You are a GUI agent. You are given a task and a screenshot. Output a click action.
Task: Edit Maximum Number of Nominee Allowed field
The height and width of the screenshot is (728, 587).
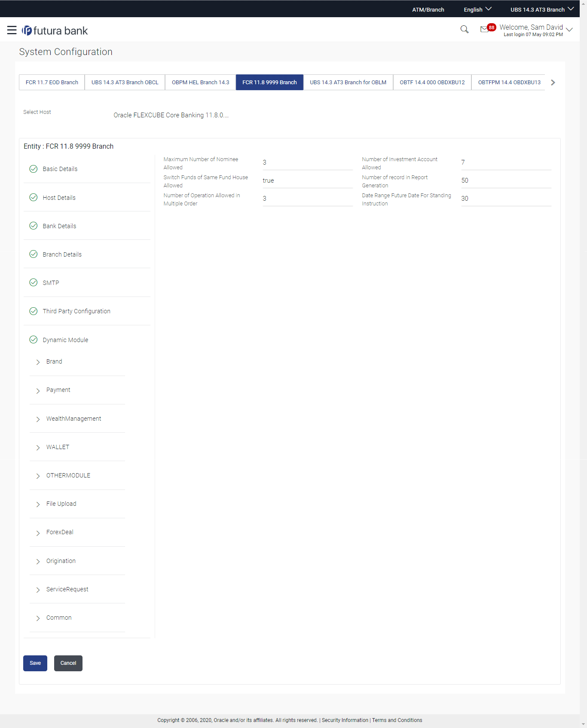(x=308, y=162)
